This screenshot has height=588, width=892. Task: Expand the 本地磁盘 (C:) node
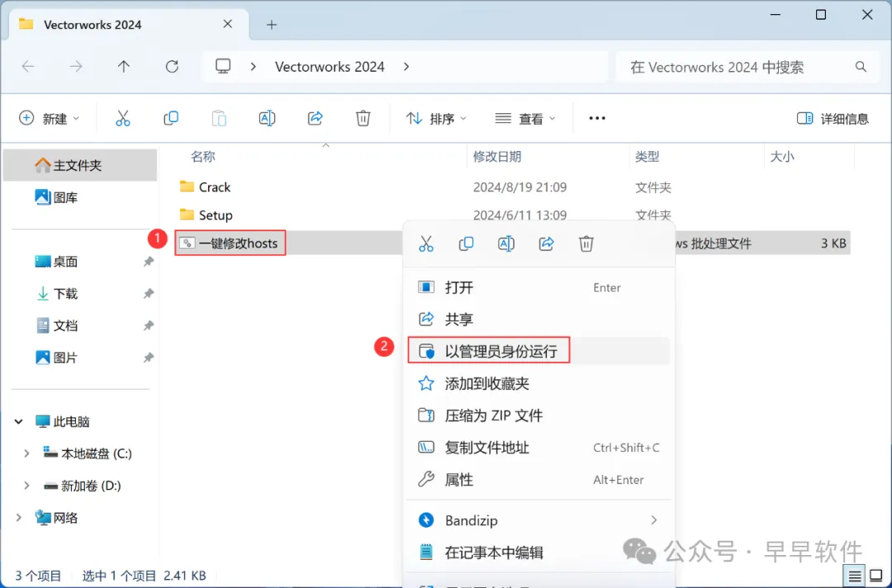(x=26, y=453)
